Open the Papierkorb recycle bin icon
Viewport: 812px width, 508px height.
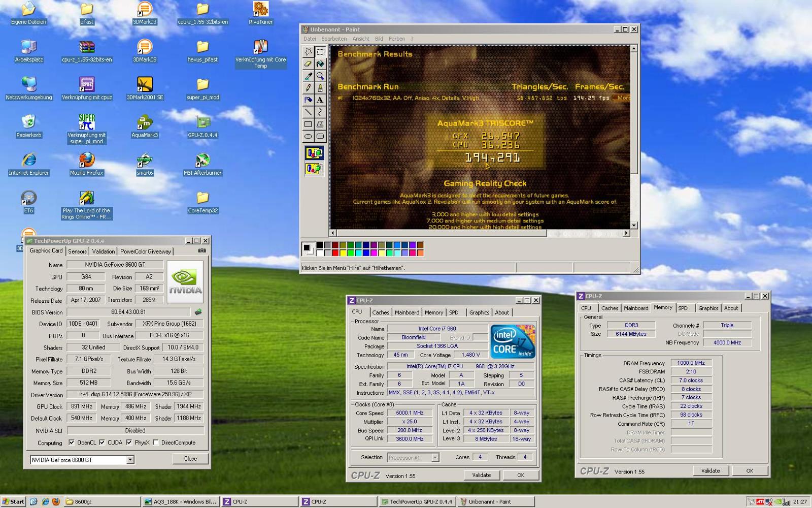click(x=29, y=126)
